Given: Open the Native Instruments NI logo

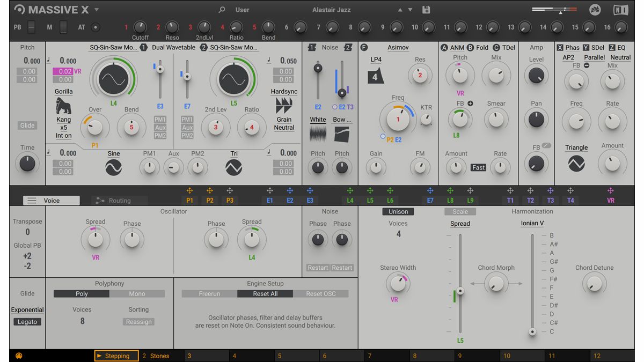Looking at the screenshot, I should coord(621,10).
